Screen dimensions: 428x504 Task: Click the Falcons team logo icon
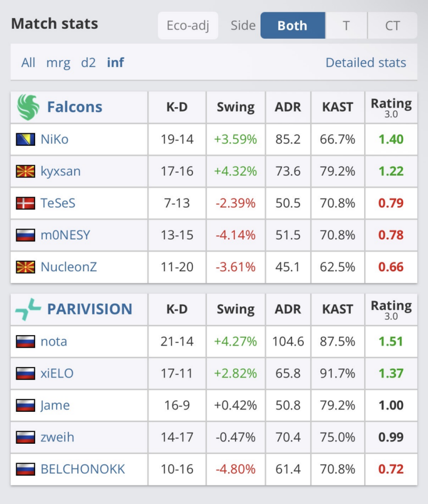(x=28, y=107)
